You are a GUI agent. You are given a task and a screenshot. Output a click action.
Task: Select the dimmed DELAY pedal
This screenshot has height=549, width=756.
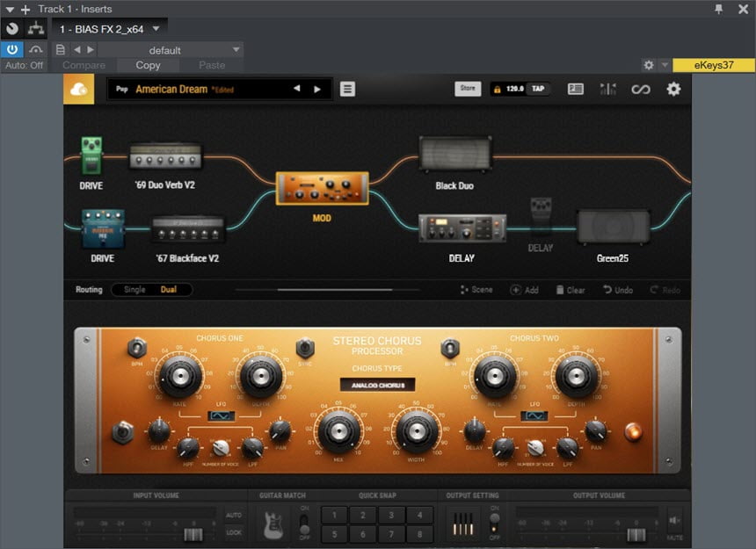(541, 216)
